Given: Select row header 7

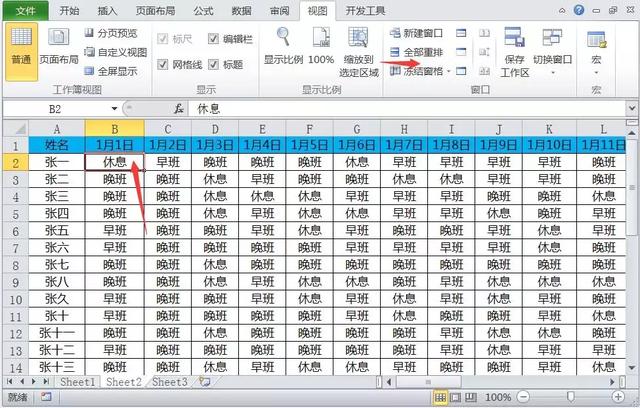Looking at the screenshot, I should [16, 248].
